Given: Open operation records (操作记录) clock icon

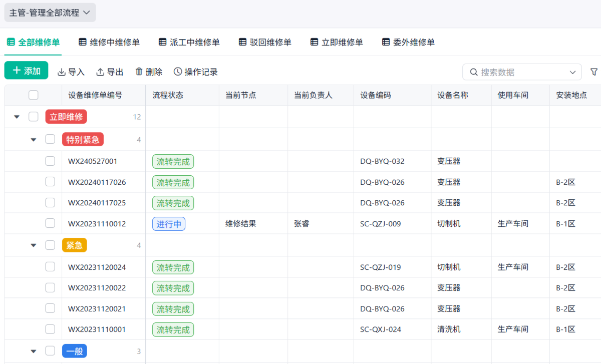Looking at the screenshot, I should [178, 72].
